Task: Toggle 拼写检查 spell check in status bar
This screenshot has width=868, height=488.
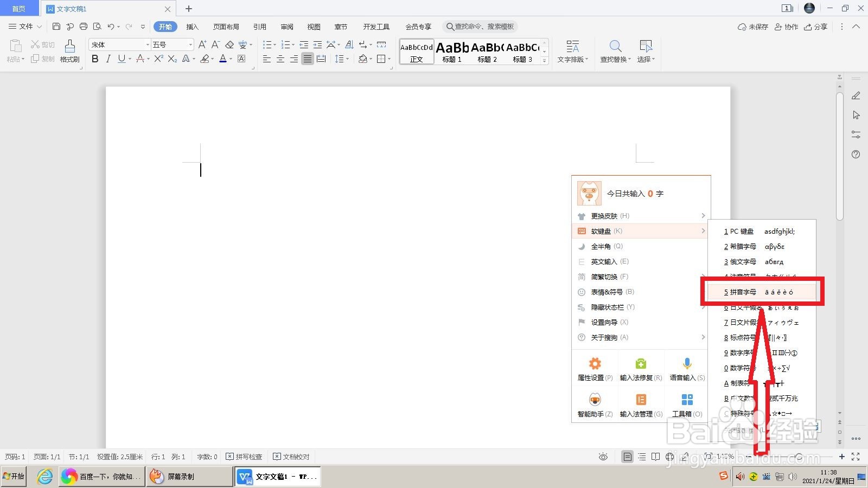Action: [x=244, y=457]
